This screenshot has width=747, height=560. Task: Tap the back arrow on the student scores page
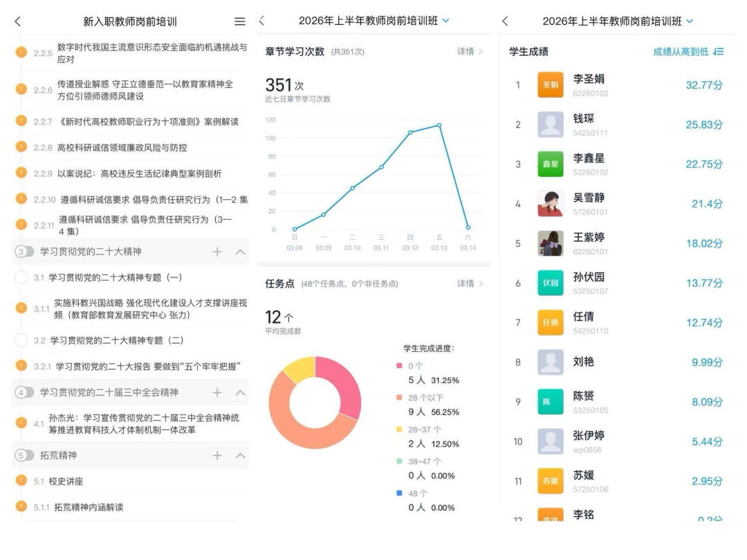point(504,21)
